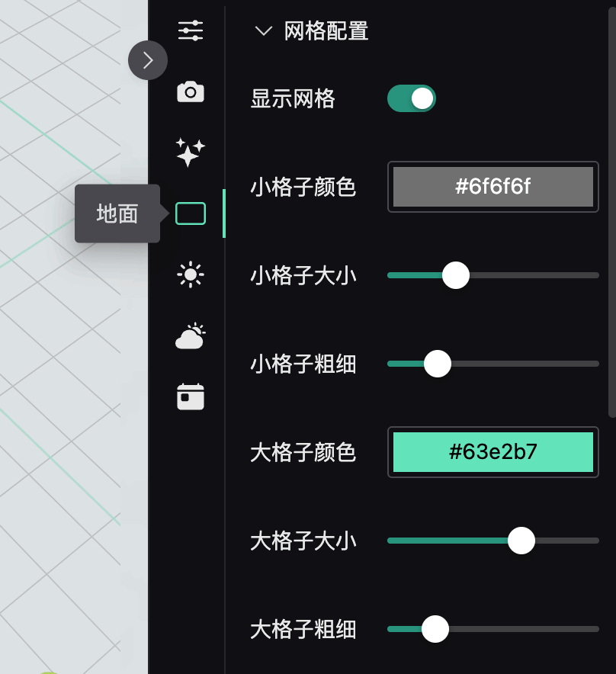Select the camera tool icon
The image size is (616, 674).
189,91
